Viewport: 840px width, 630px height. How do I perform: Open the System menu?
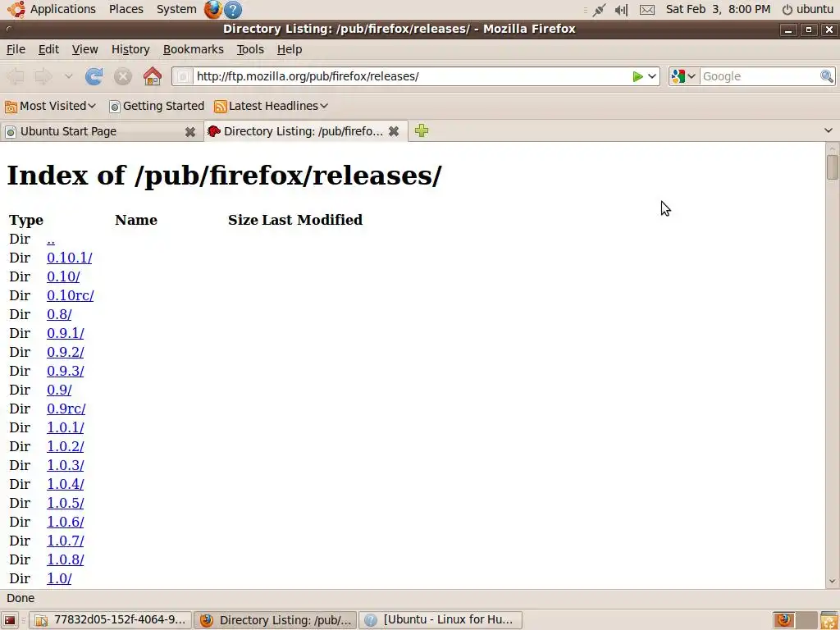click(176, 9)
